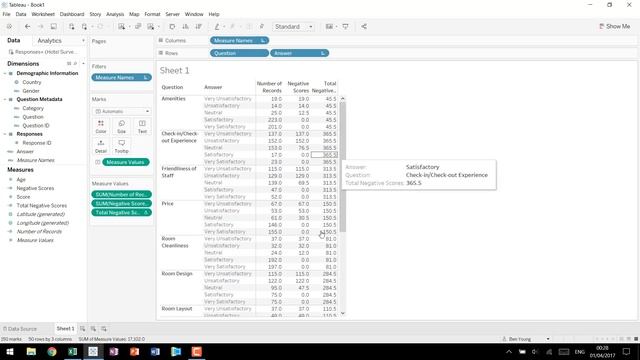Image resolution: width=640 pixels, height=360 pixels.
Task: Click the Share workbook icon
Action: [x=364, y=27]
